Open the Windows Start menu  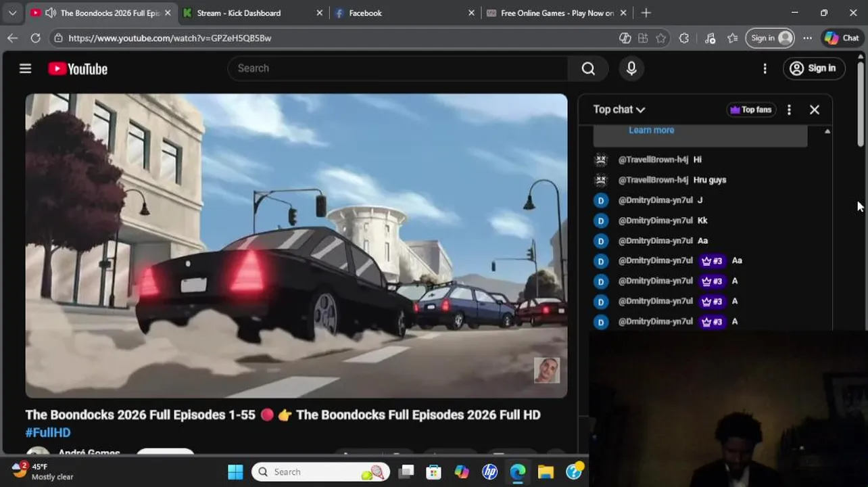(x=235, y=472)
